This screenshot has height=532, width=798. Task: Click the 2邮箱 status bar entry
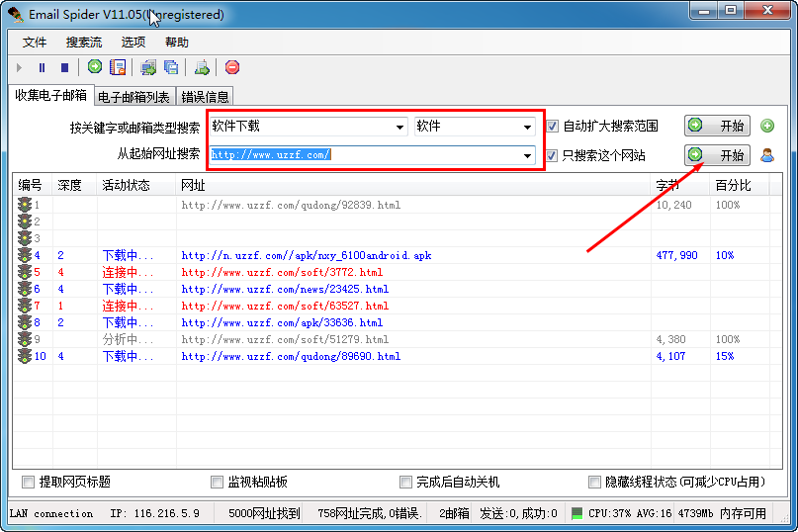454,513
